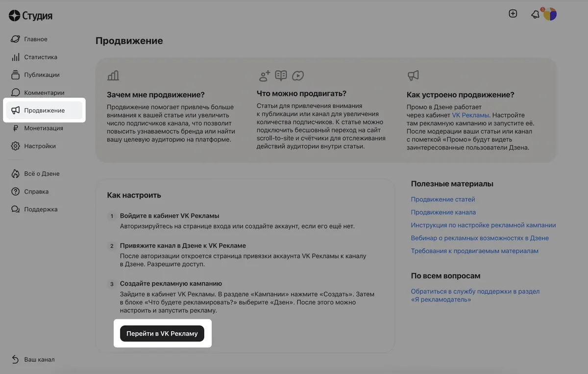Open Продвижение статей link
This screenshot has height=374, width=588.
(x=443, y=199)
